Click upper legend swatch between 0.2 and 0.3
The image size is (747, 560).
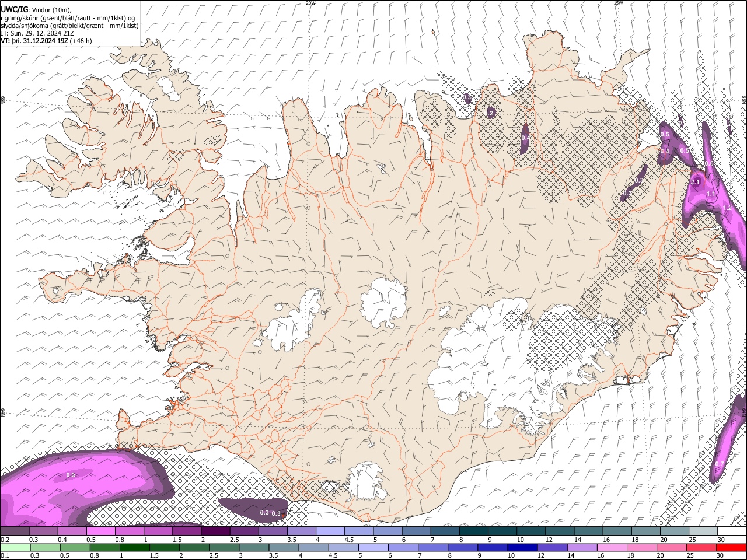click(15, 531)
